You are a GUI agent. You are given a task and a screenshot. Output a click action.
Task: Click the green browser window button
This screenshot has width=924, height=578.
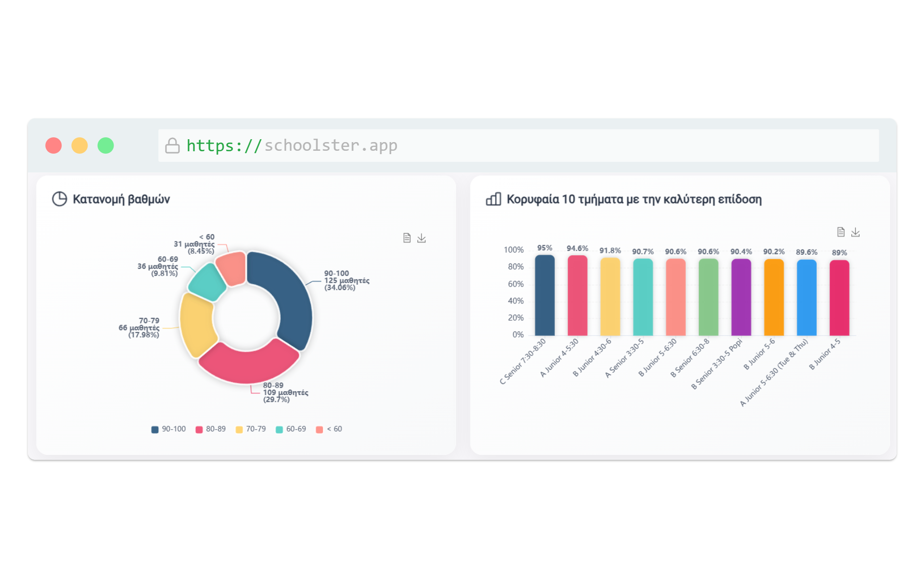point(106,145)
